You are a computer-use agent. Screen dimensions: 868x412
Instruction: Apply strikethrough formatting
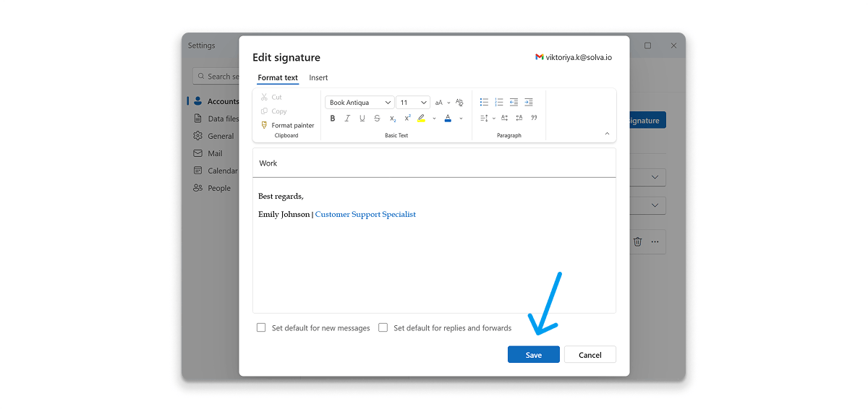coord(377,118)
